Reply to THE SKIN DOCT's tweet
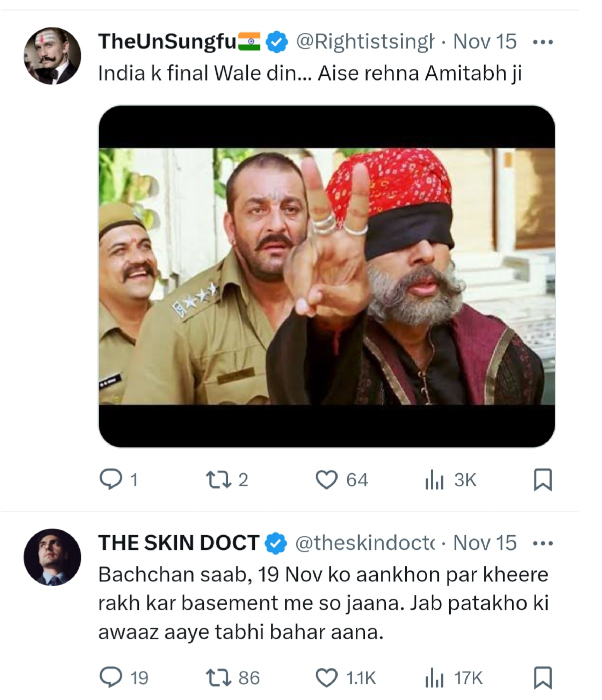 pyautogui.click(x=112, y=677)
